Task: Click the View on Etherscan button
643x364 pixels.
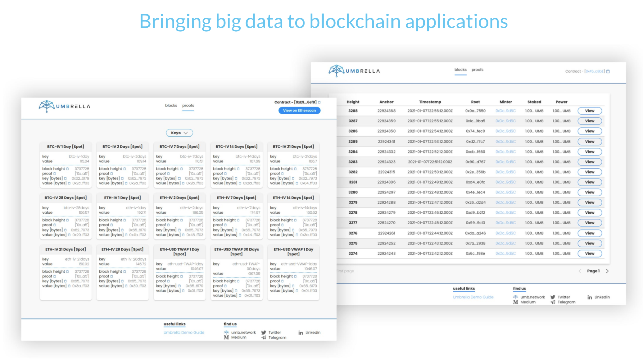Action: 299,111
